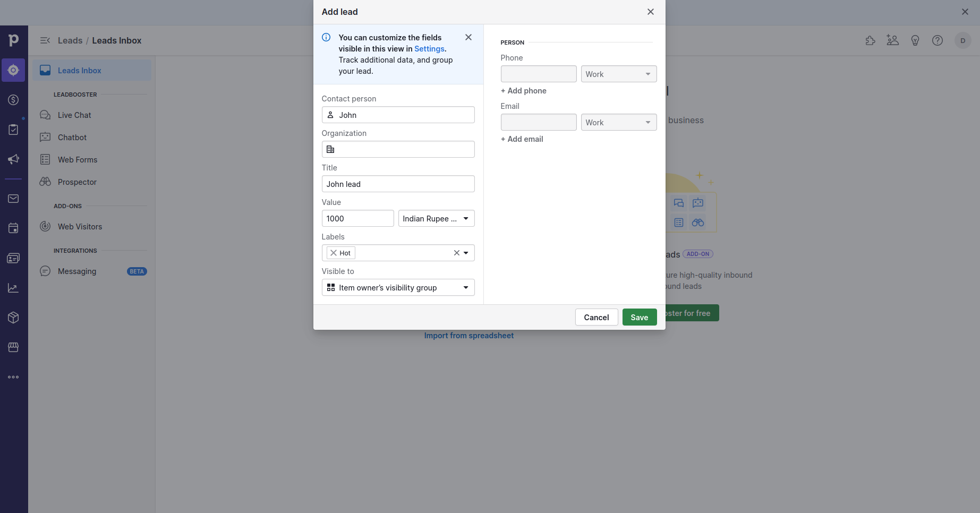The width and height of the screenshot is (980, 513).
Task: Open Marketplace storefront icon in sidebar
Action: coord(13,347)
